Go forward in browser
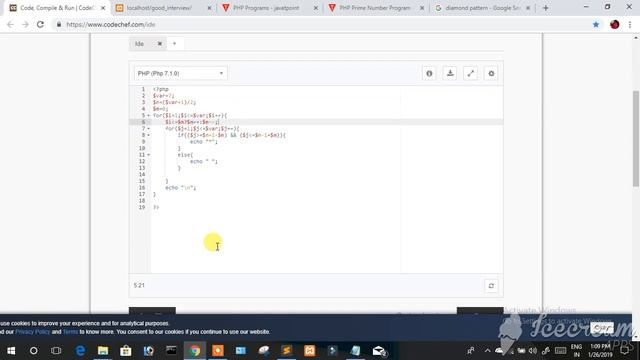Viewport: 640px width, 360px height. point(25,24)
